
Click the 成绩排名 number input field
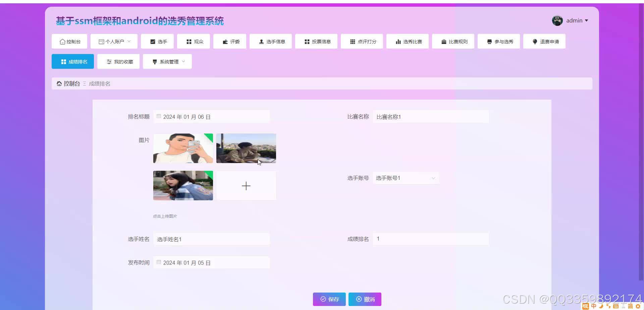(x=431, y=239)
